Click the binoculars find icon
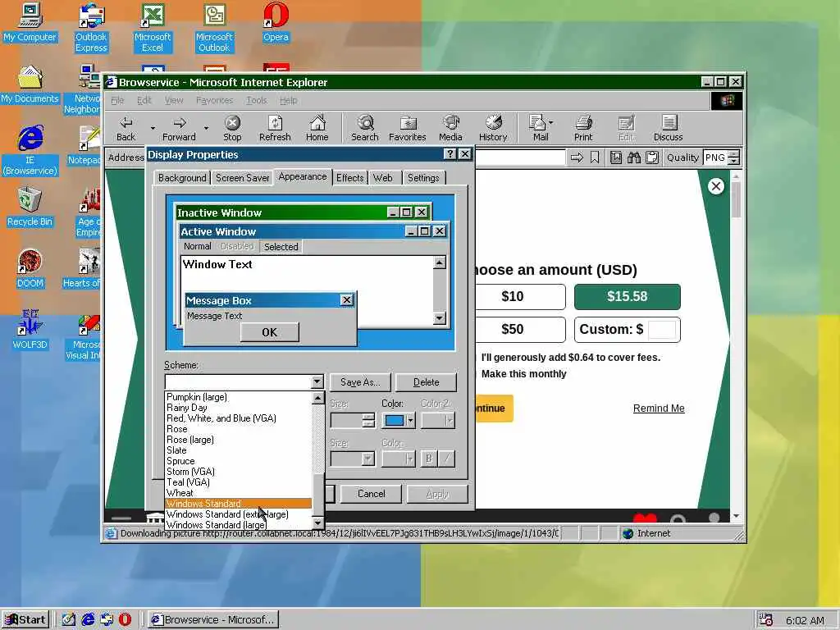Screen dimensions: 840x630 [634, 157]
